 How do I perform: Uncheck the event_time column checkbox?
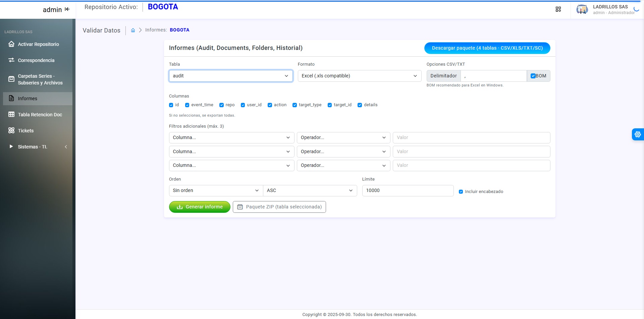coord(187,105)
